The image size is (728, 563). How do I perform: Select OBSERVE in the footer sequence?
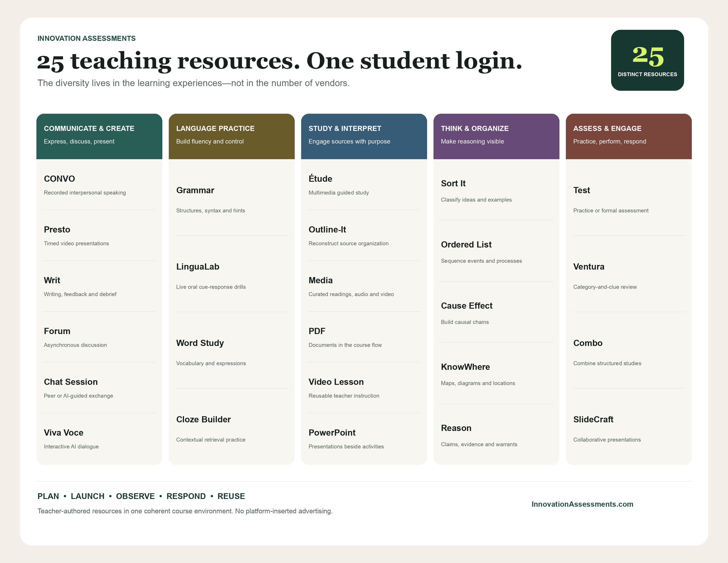click(135, 496)
